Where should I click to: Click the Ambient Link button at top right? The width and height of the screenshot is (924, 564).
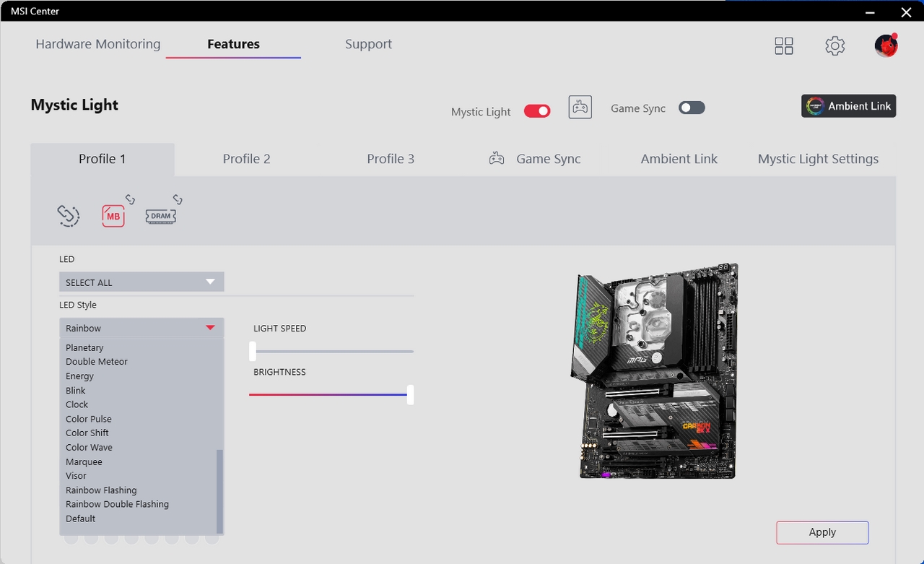coord(849,105)
